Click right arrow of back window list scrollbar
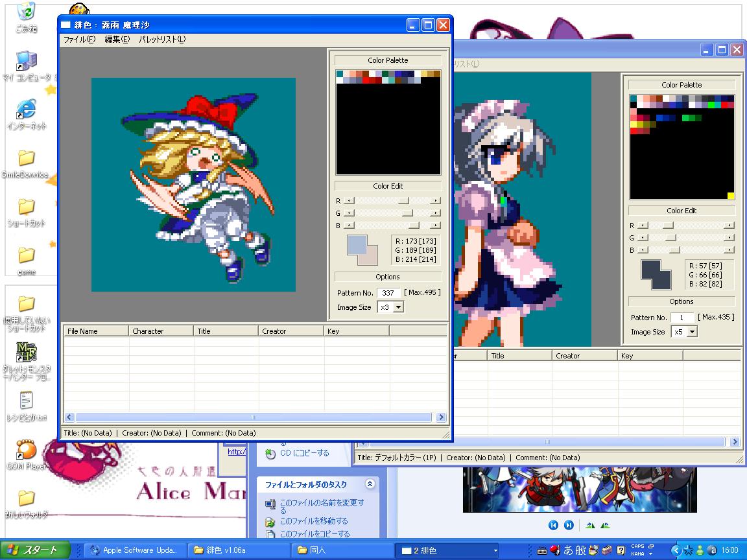Screen dimensions: 747x560 (735, 442)
